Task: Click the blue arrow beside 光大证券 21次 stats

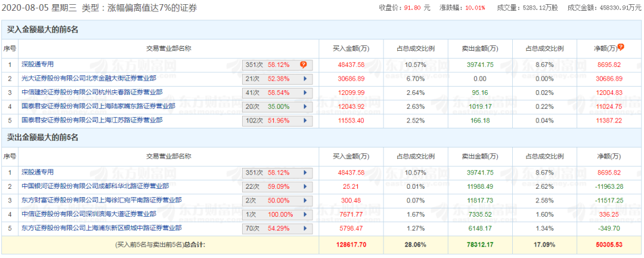Action: (x=305, y=78)
